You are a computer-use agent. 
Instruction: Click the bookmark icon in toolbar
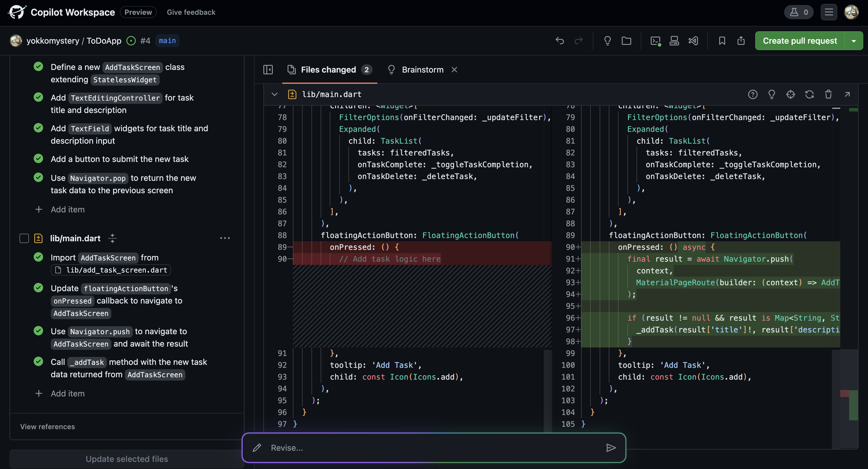[x=722, y=41]
